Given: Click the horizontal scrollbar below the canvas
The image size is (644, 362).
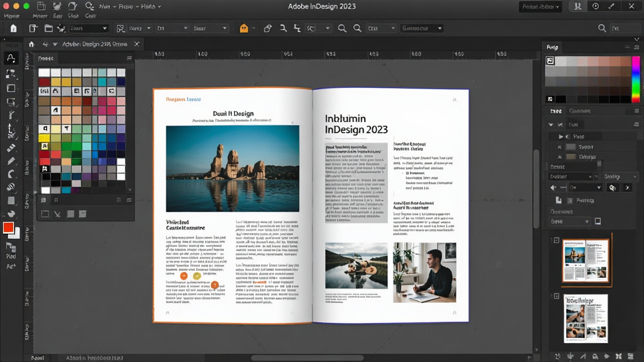Looking at the screenshot, I should pos(307,358).
